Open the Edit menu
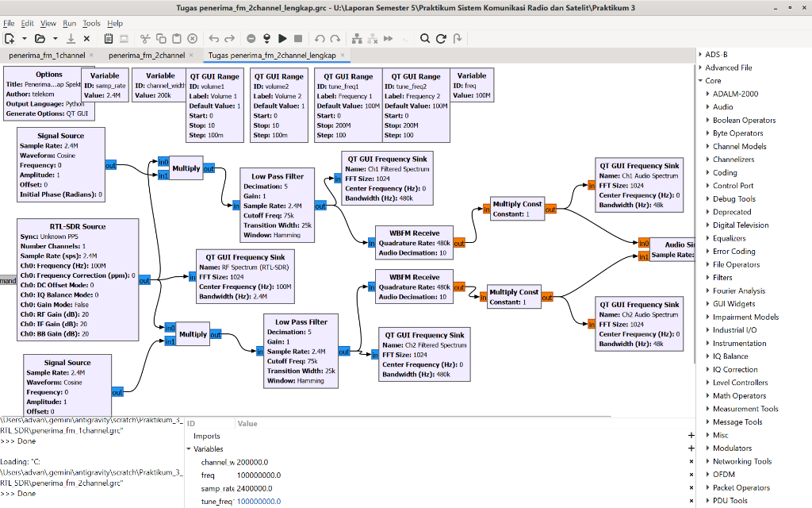 pos(28,23)
